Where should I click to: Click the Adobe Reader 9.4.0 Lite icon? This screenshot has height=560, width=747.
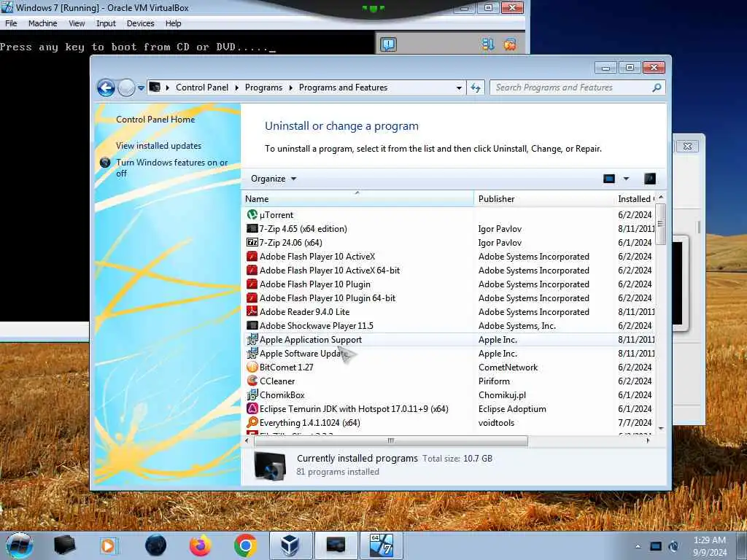252,311
